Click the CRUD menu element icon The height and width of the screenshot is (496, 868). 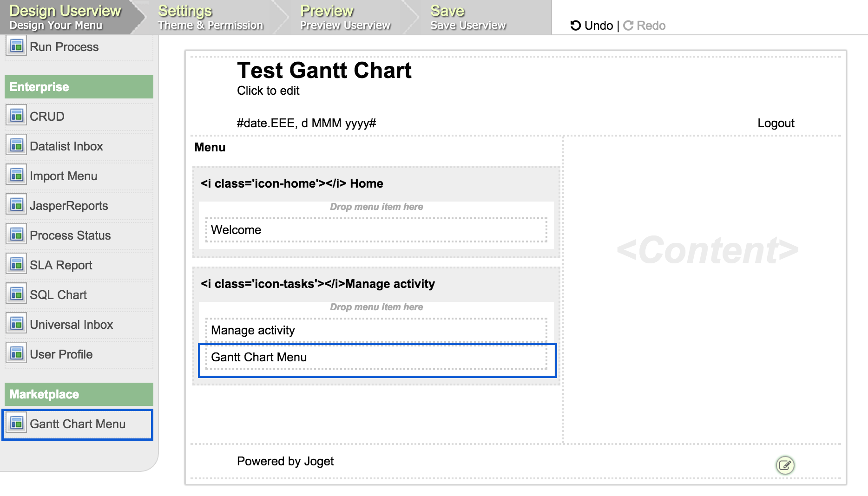(17, 116)
